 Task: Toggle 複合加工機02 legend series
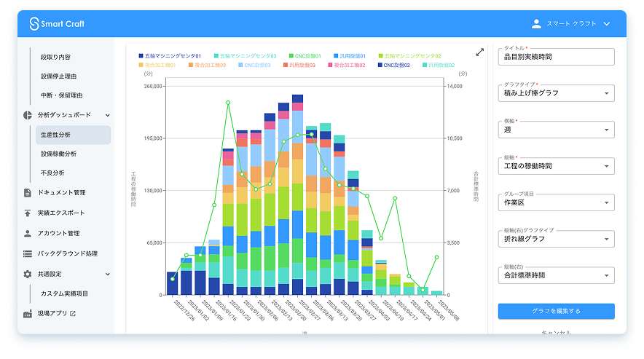click(x=347, y=65)
